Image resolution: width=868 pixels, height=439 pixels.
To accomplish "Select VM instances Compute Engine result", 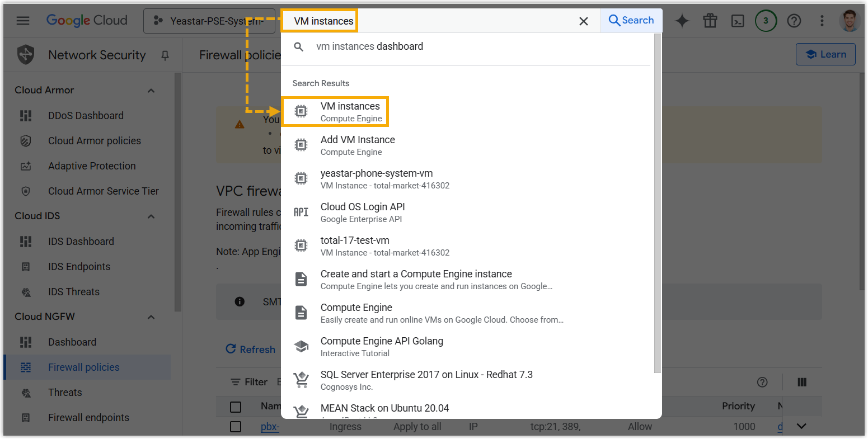I will 350,112.
